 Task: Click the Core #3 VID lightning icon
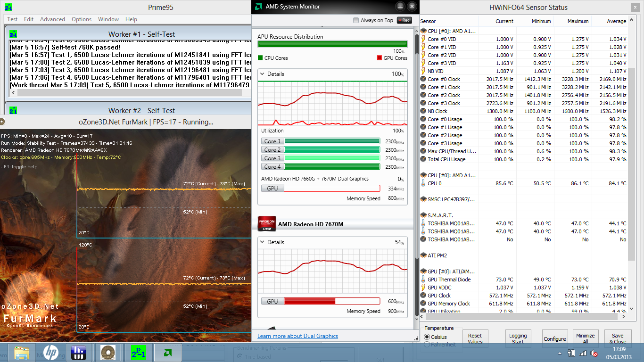423,63
